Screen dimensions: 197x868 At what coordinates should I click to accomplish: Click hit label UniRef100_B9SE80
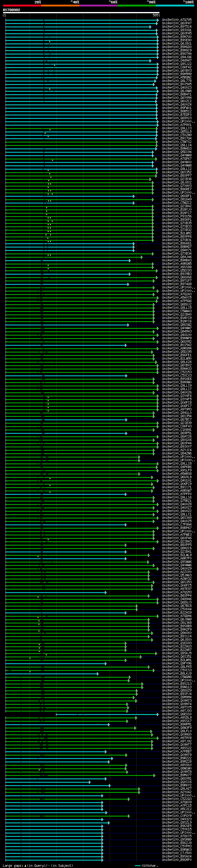pos(177,40)
